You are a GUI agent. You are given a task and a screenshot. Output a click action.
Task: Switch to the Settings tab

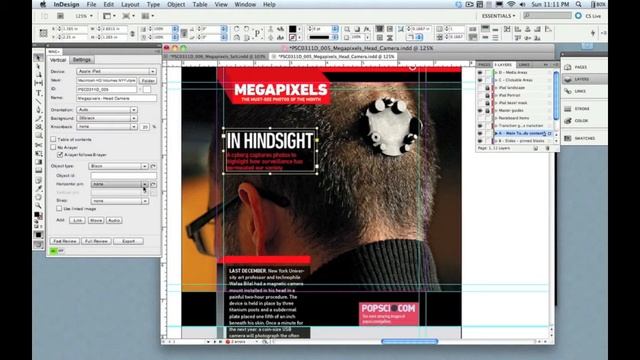click(x=82, y=60)
